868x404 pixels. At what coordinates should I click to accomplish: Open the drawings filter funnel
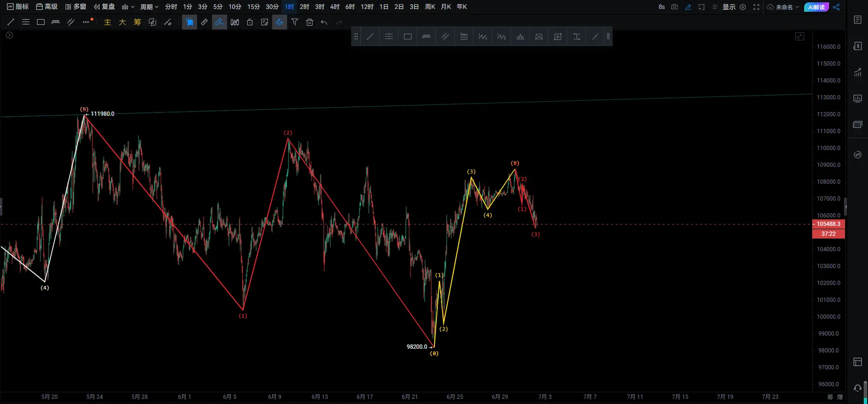(295, 22)
